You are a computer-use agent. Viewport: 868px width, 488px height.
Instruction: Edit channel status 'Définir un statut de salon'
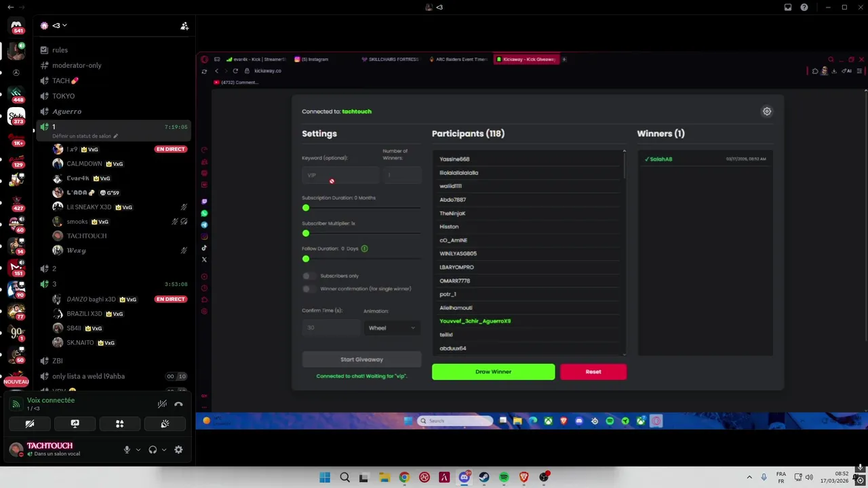(85, 136)
